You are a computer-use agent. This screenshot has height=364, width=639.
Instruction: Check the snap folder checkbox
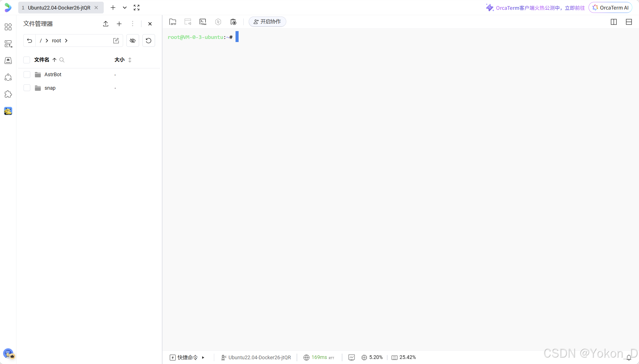point(27,88)
